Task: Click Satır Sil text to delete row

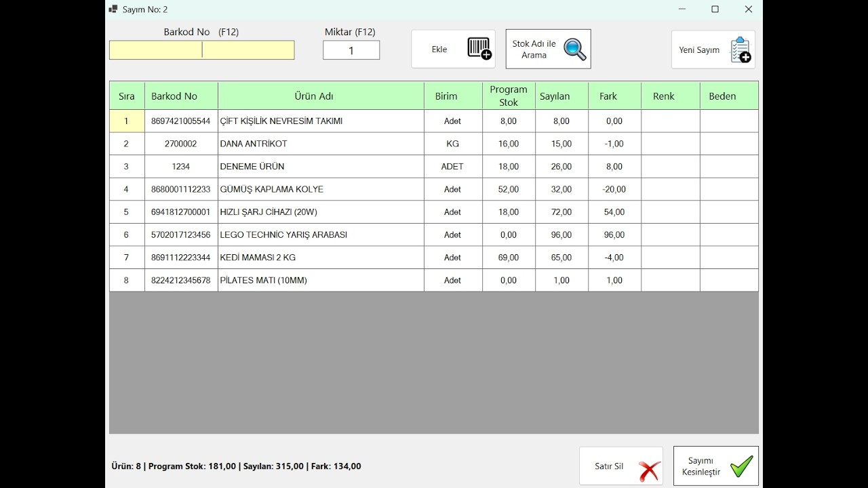Action: point(609,466)
